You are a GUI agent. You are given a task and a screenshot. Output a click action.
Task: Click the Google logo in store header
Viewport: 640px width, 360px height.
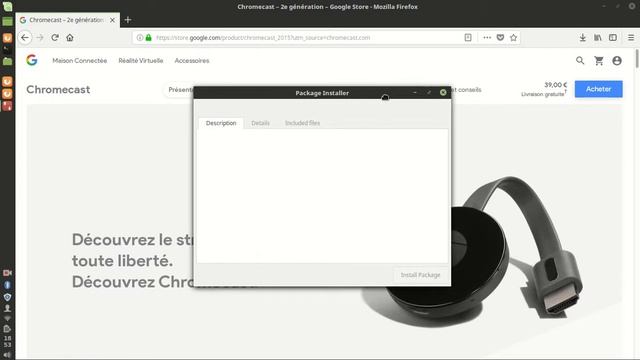pyautogui.click(x=32, y=60)
